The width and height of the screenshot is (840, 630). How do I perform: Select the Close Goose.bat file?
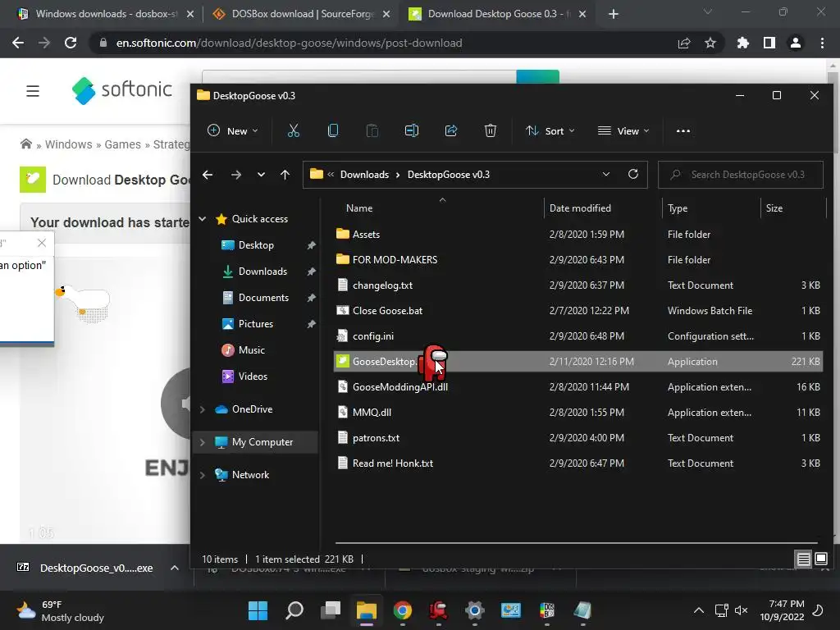click(x=578, y=311)
